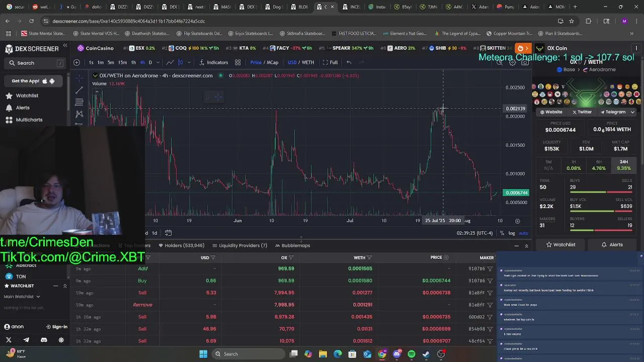Image resolution: width=644 pixels, height=362 pixels.
Task: Open chart settings gear icon
Action: 513,62
